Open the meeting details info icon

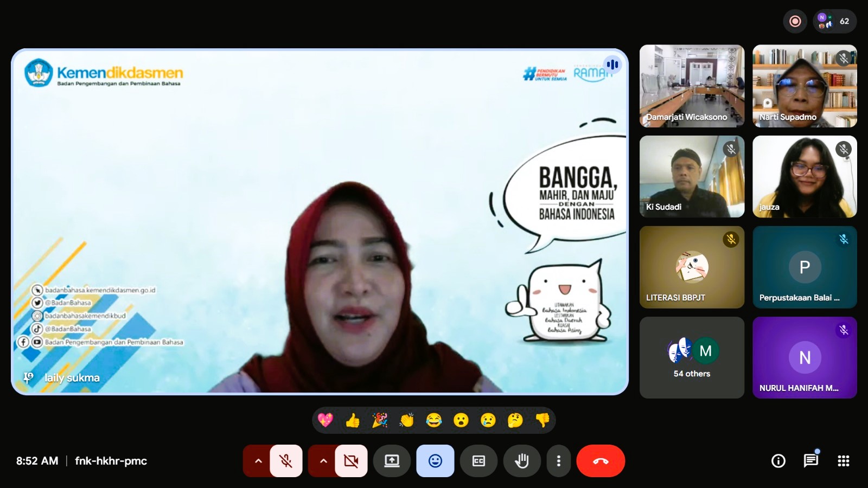tap(778, 461)
